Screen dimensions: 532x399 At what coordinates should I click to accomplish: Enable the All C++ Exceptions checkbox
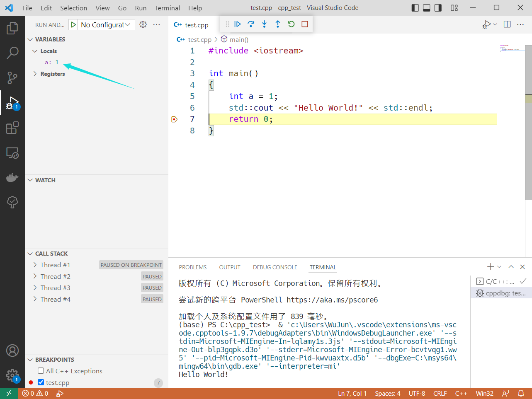[40, 371]
